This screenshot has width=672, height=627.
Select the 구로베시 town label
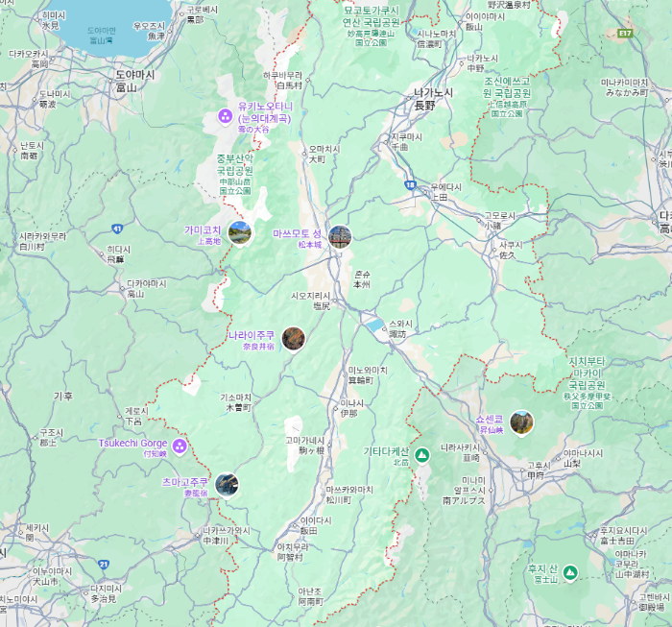(x=203, y=14)
